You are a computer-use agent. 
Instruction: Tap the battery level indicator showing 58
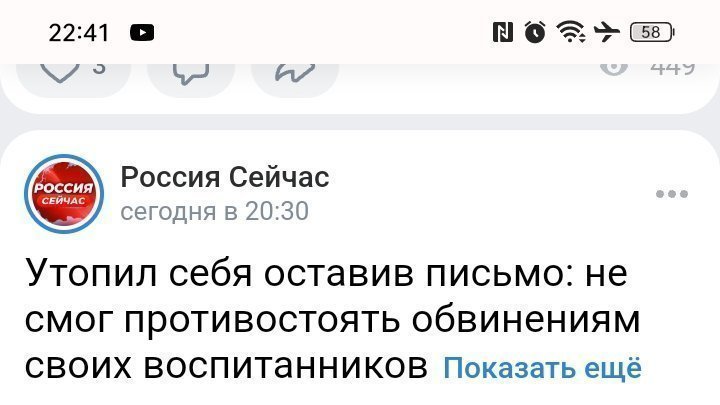pyautogui.click(x=652, y=32)
